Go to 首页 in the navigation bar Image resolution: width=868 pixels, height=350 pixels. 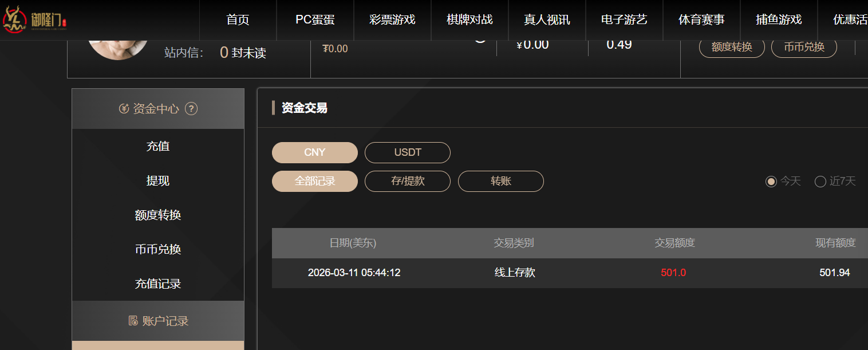point(238,19)
